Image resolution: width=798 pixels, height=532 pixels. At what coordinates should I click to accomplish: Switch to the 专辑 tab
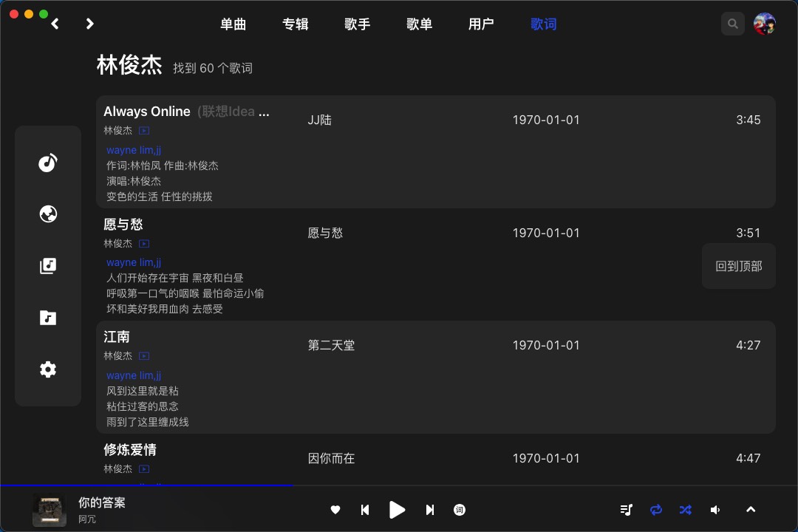[x=295, y=24]
